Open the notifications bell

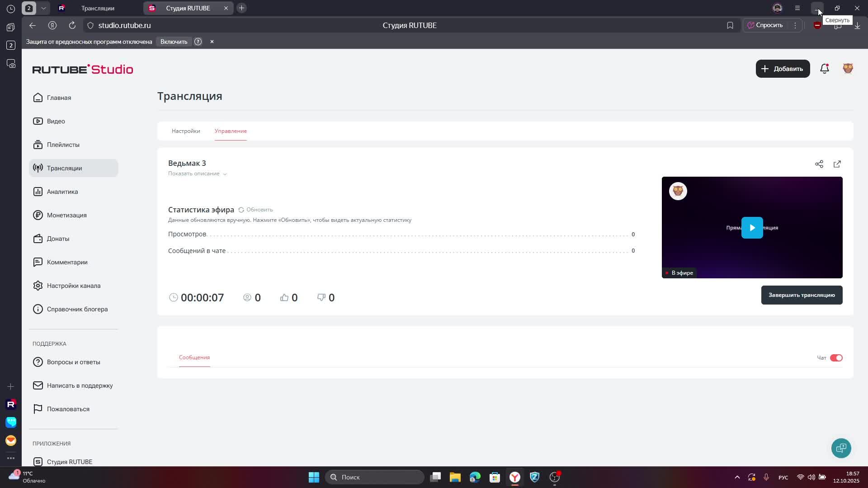824,69
